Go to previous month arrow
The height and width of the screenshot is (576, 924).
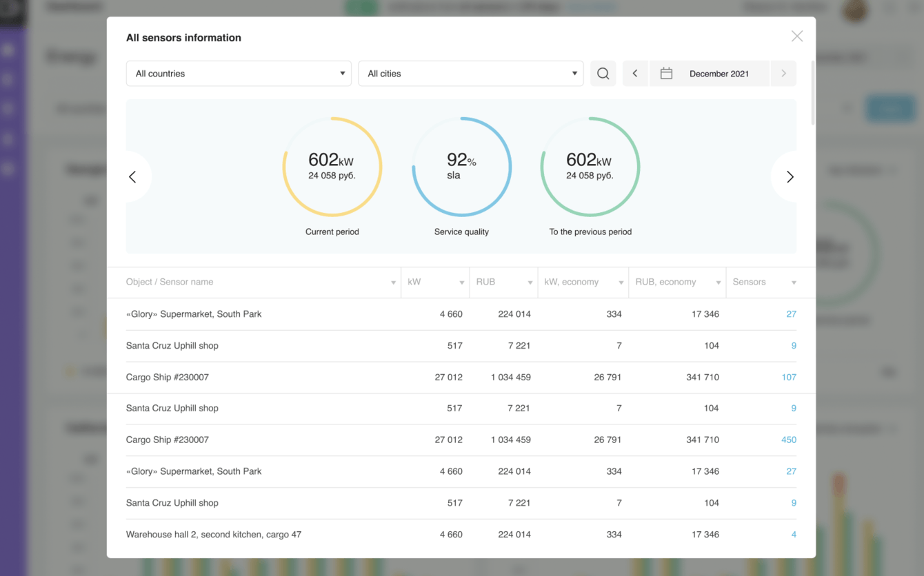tap(635, 74)
